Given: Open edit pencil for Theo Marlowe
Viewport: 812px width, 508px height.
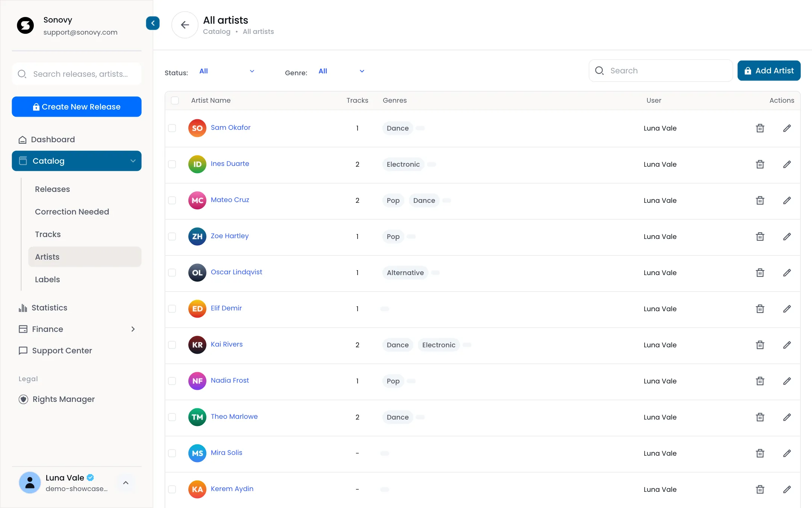Looking at the screenshot, I should pyautogui.click(x=787, y=417).
